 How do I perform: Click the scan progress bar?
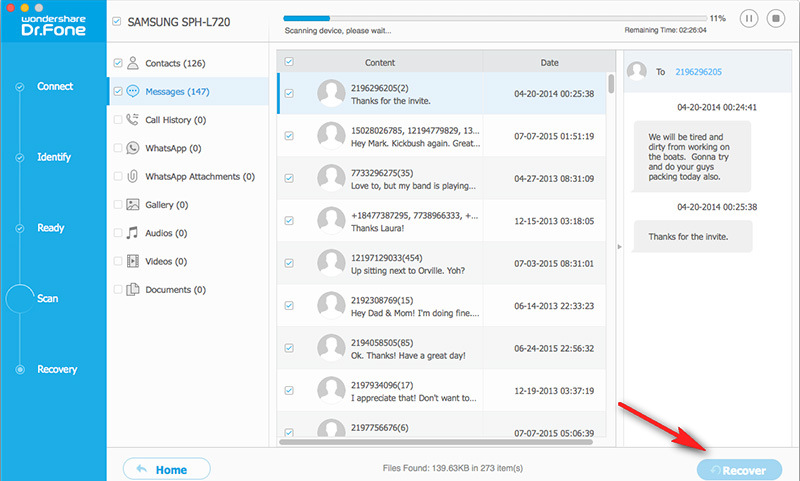point(495,18)
